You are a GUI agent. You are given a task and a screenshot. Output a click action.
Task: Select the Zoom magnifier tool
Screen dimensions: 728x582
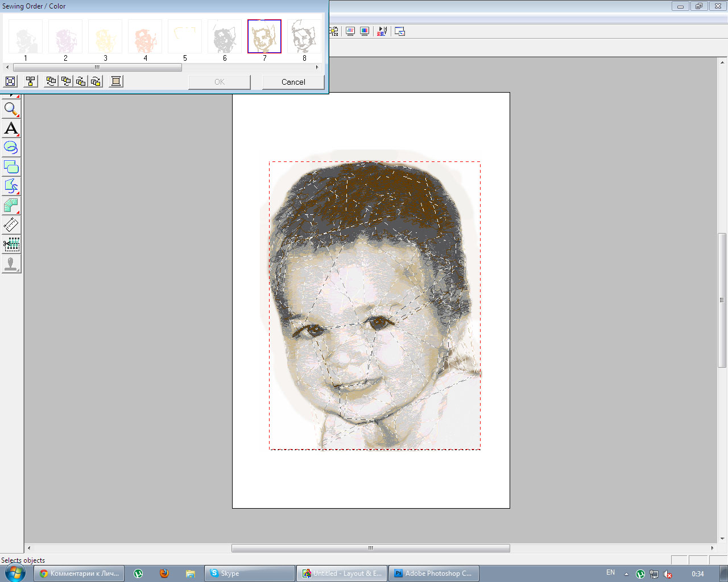click(x=11, y=109)
